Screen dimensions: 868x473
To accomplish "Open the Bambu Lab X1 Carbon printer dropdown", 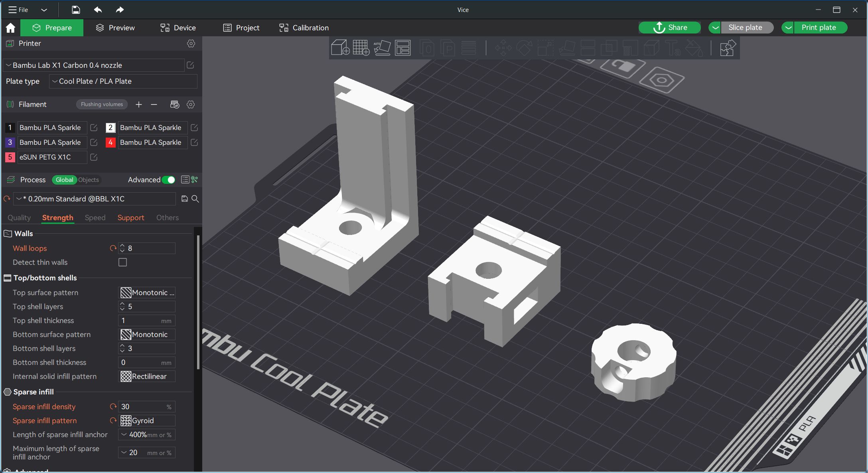I will pyautogui.click(x=94, y=65).
